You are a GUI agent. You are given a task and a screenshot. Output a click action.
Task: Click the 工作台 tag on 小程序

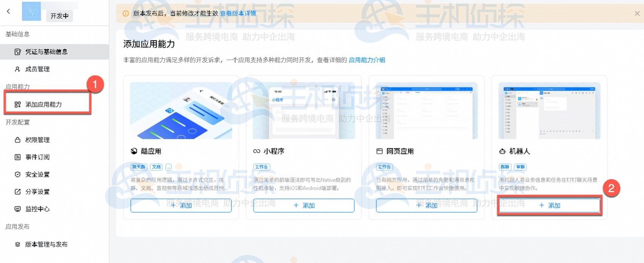(x=261, y=167)
